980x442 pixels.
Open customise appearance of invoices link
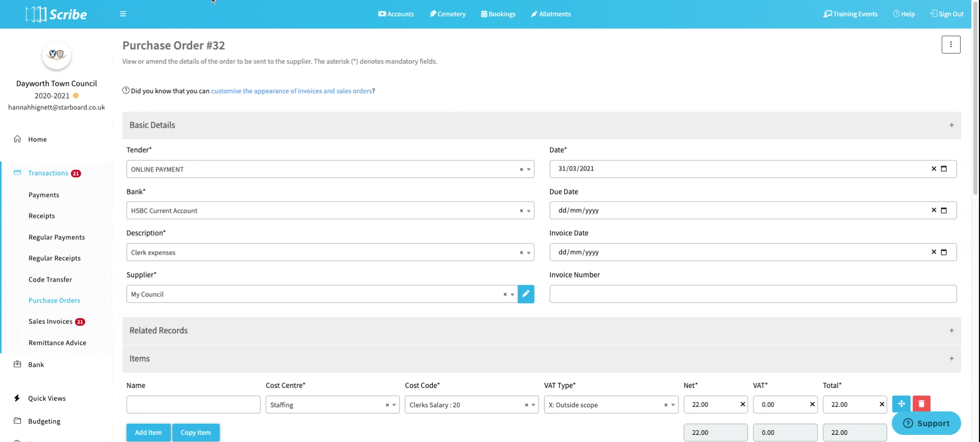pos(291,91)
